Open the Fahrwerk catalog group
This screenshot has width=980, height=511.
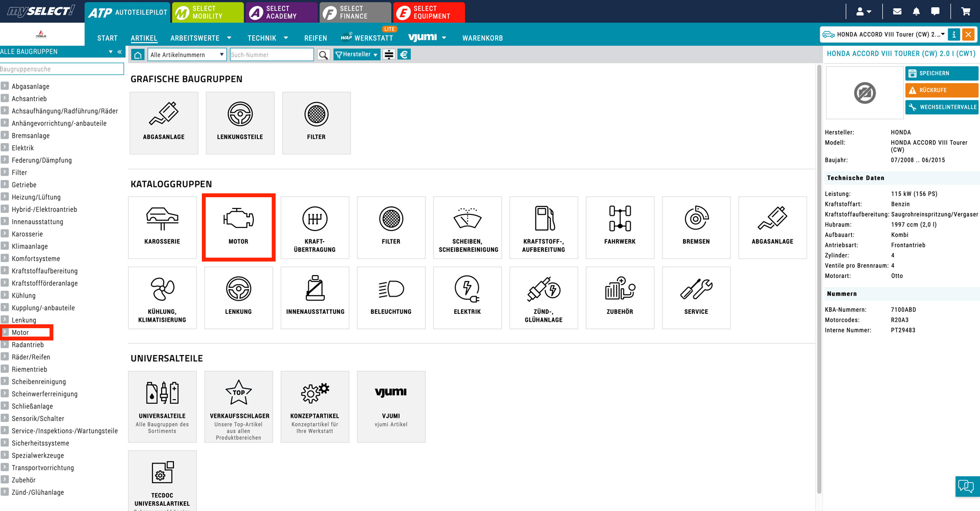click(x=620, y=228)
